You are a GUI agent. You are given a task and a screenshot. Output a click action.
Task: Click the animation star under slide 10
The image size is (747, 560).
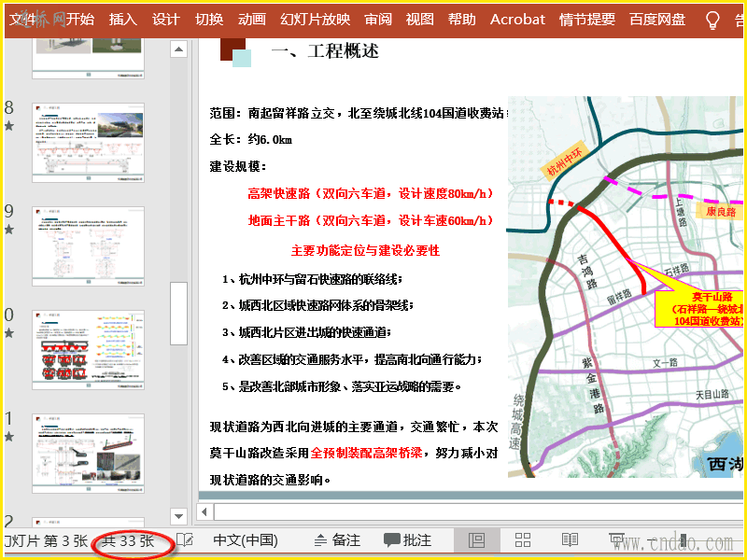pos(9,333)
